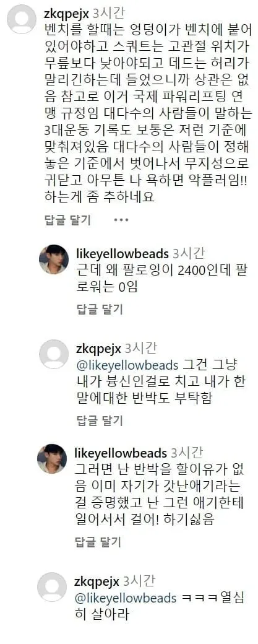The width and height of the screenshot is (258, 644).
Task: Select the long top comment text about 벤치
Action: 146,111
